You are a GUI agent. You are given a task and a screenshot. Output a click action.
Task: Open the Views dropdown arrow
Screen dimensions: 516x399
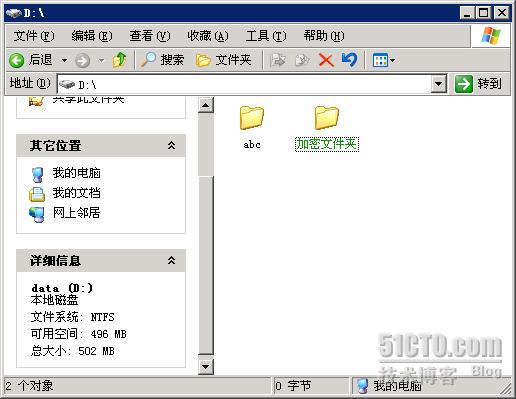pyautogui.click(x=392, y=61)
